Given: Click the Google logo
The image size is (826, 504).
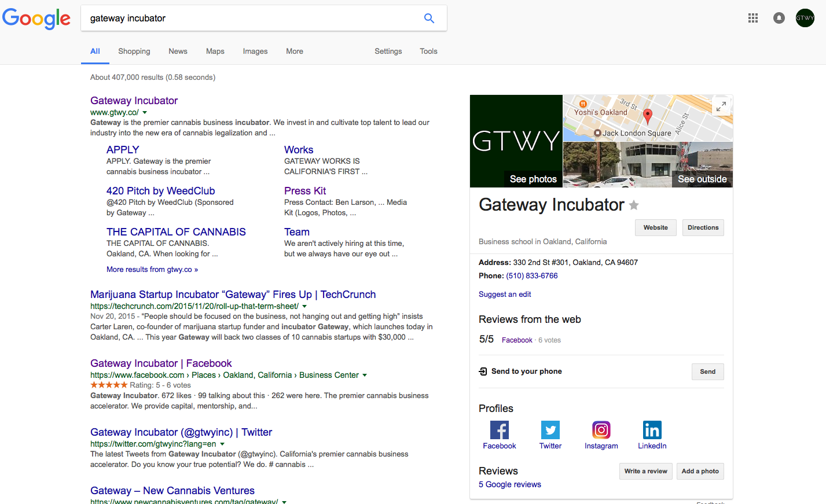Looking at the screenshot, I should pos(36,19).
